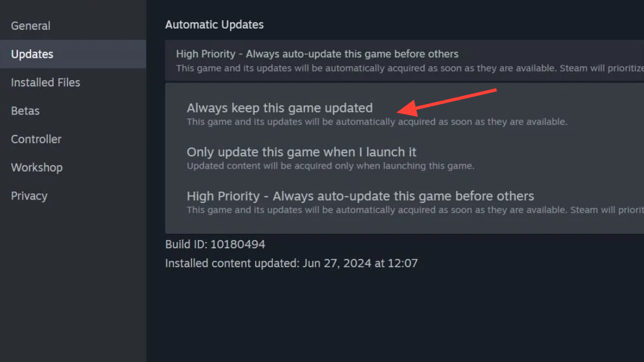This screenshot has width=644, height=362.
Task: Click the red arrow annotation
Action: (447, 102)
